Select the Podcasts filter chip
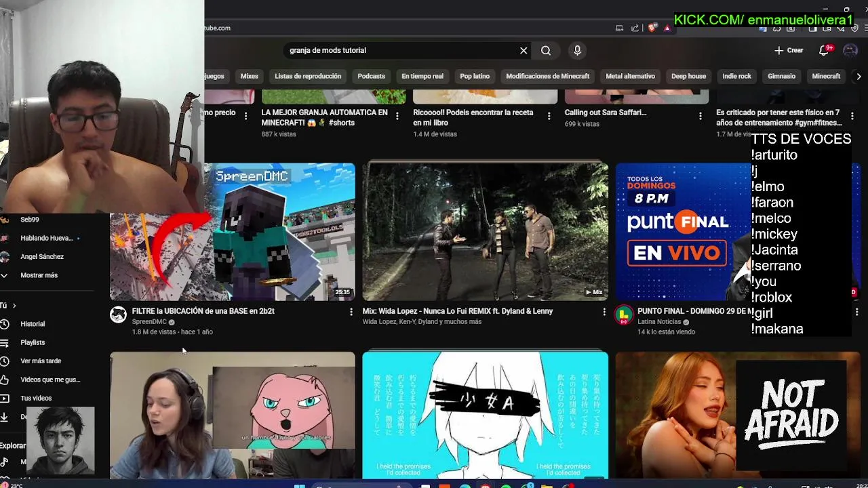868x488 pixels. click(x=371, y=76)
